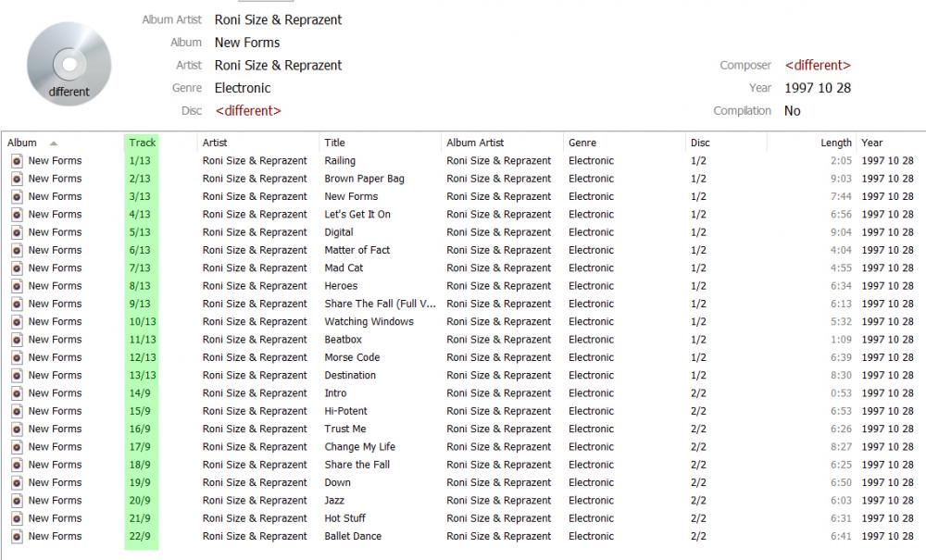Edit the Composer field showing different

818,66
